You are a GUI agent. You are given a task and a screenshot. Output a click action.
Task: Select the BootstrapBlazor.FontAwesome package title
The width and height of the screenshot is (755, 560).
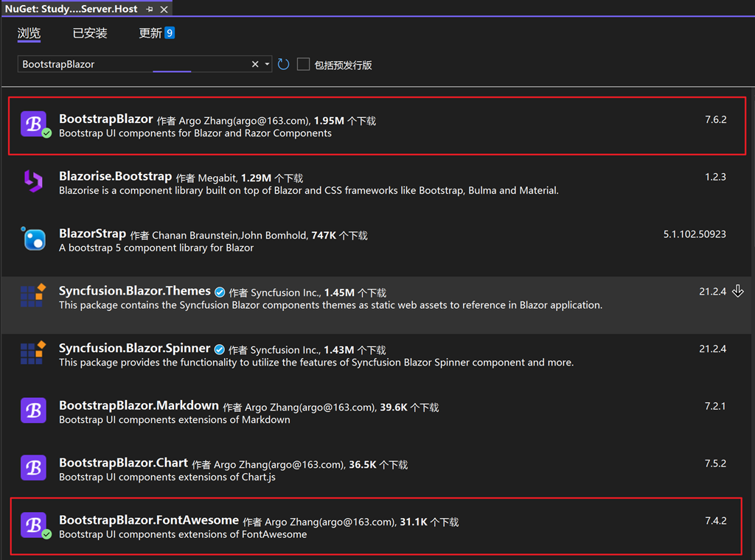click(x=149, y=519)
